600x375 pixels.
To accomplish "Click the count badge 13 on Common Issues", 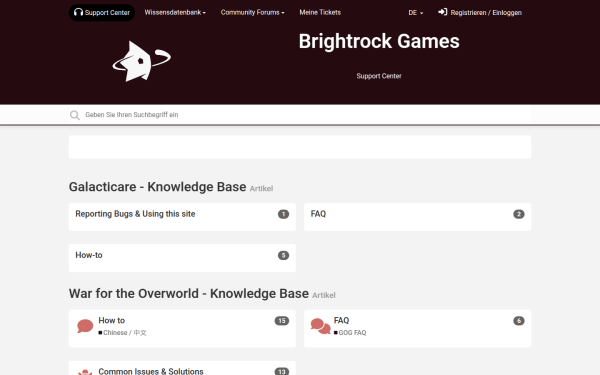I will point(282,372).
